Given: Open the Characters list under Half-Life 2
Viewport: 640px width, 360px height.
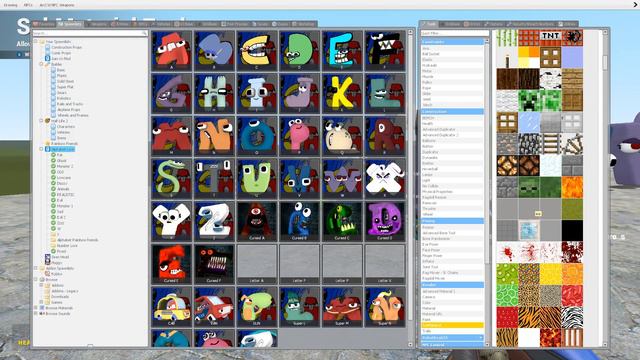Looking at the screenshot, I should pyautogui.click(x=66, y=127).
